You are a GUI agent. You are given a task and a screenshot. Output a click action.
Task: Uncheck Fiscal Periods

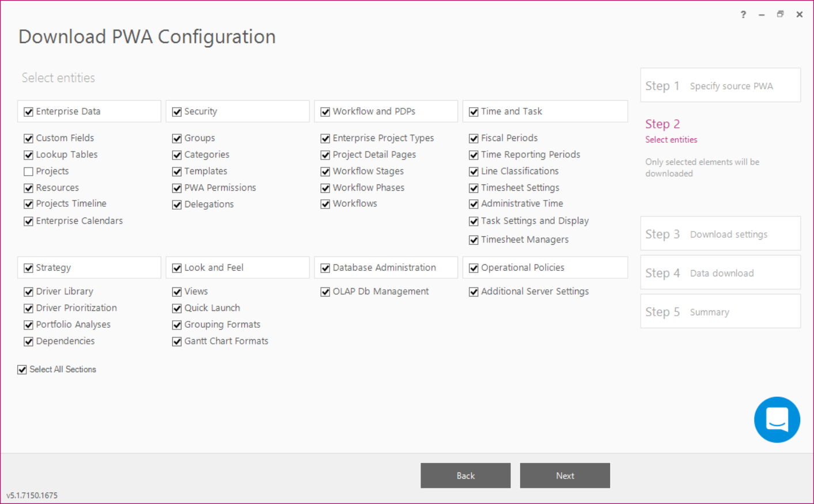click(474, 138)
